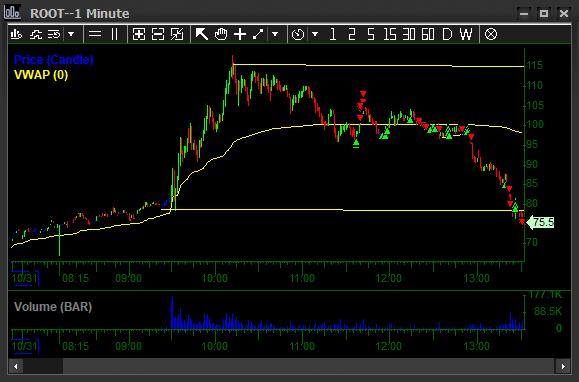Switch to 15 minute interval

click(x=390, y=34)
